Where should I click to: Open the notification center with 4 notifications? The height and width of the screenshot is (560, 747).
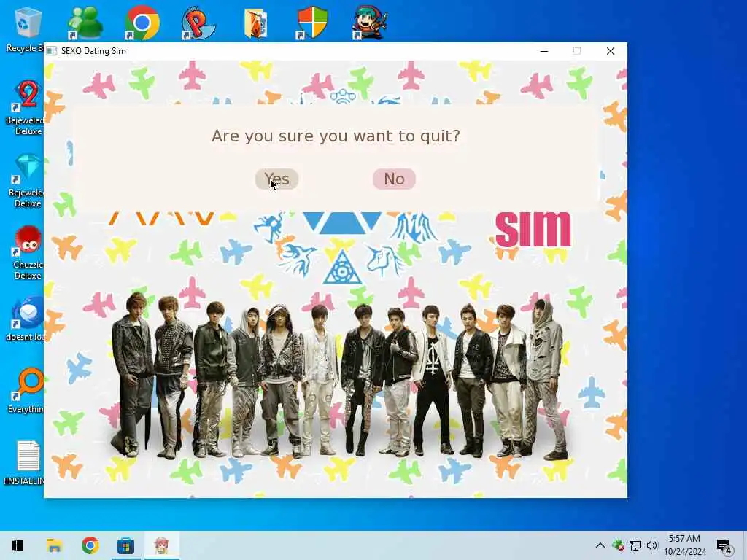point(724,546)
